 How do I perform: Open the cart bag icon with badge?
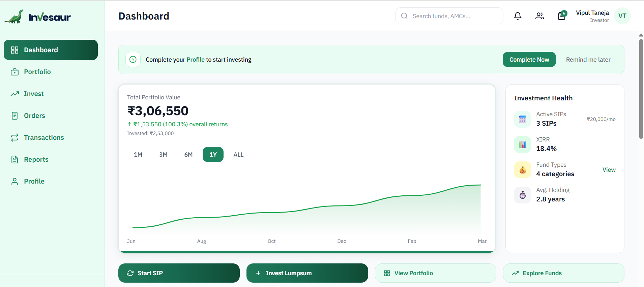562,15
